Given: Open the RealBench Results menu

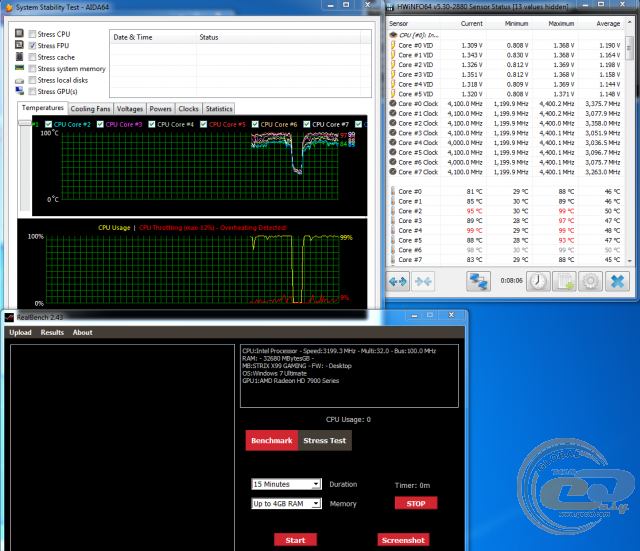Looking at the screenshot, I should (x=52, y=332).
